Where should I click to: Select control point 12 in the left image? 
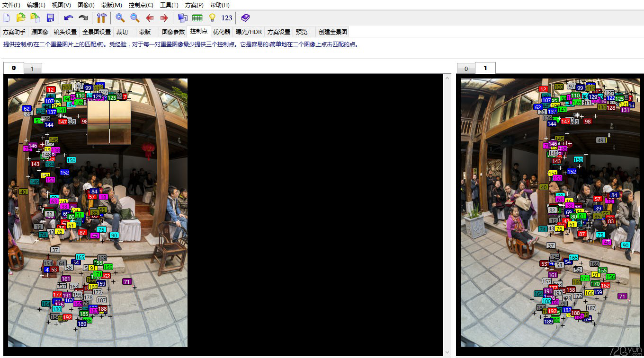(x=51, y=89)
